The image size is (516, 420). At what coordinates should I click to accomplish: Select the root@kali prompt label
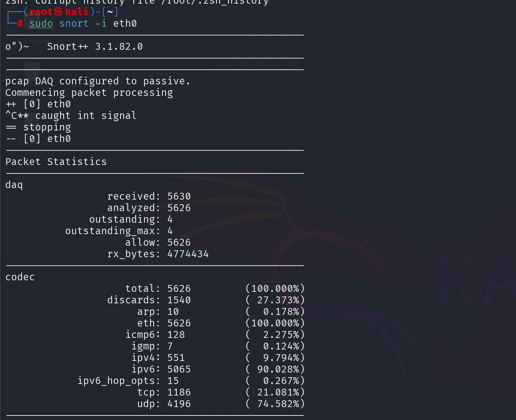[x=59, y=12]
